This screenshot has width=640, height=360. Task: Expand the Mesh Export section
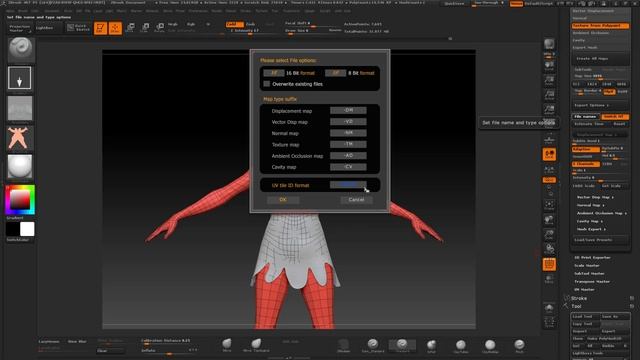pyautogui.click(x=591, y=229)
